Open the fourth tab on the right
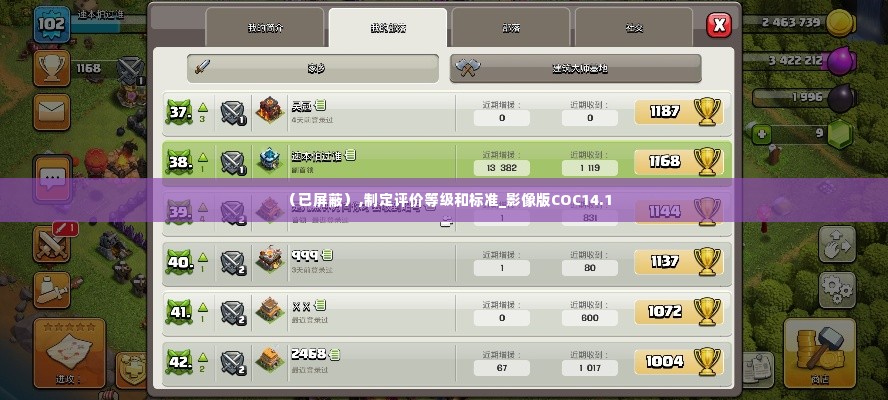 click(634, 28)
